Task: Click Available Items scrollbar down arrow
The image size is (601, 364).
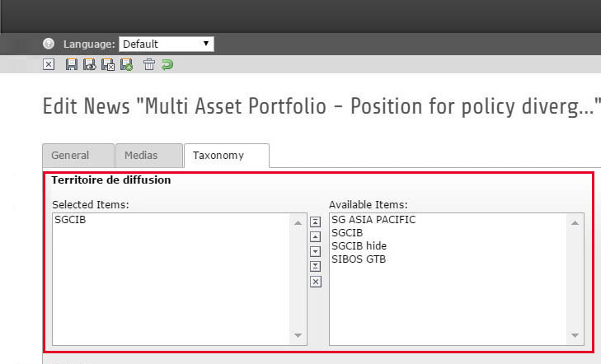Action: pyautogui.click(x=575, y=336)
